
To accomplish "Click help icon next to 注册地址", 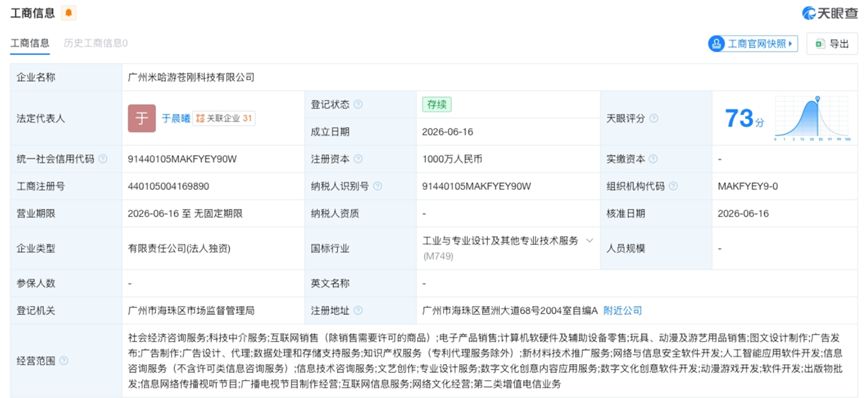I will coord(358,311).
